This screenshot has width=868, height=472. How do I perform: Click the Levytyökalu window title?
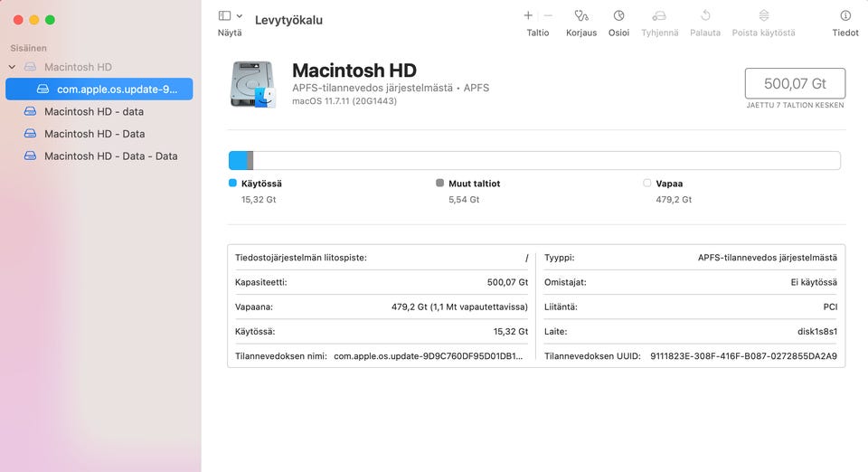(288, 20)
